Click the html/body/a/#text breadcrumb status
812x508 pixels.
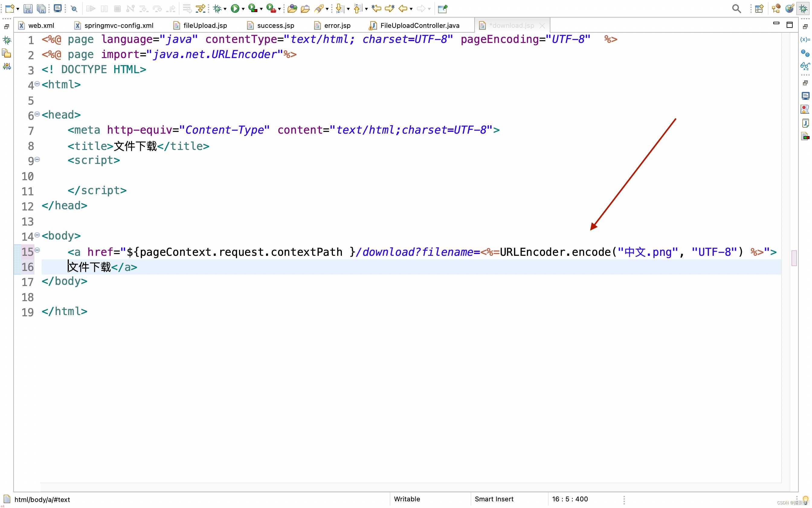tap(42, 500)
